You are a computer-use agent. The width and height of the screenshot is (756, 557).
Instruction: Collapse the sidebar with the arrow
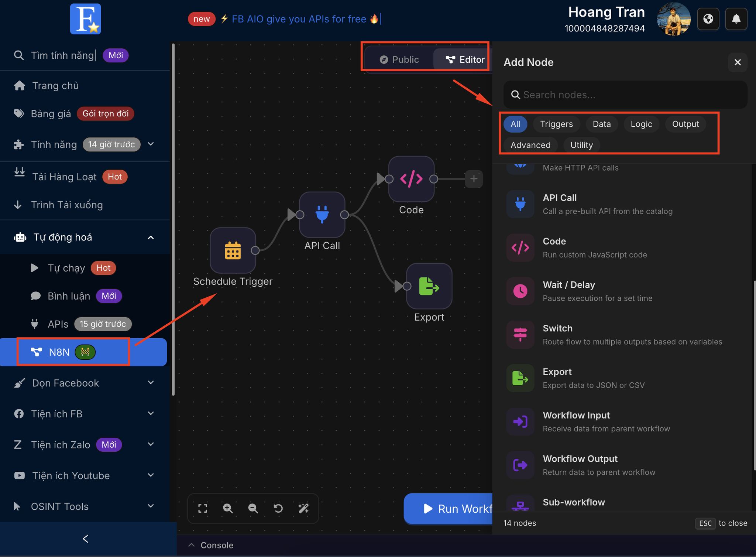(85, 539)
